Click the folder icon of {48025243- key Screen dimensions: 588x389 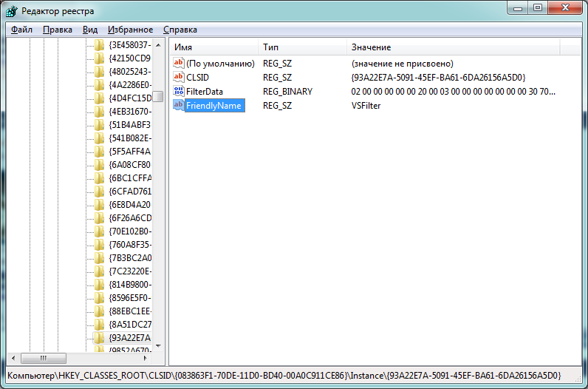[x=99, y=72]
